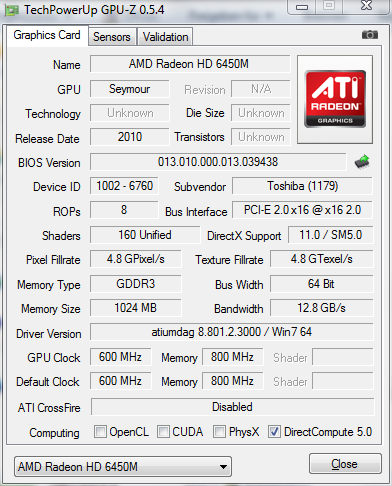Viewport: 392px width, 486px height.
Task: Click the Close button
Action: point(345,464)
